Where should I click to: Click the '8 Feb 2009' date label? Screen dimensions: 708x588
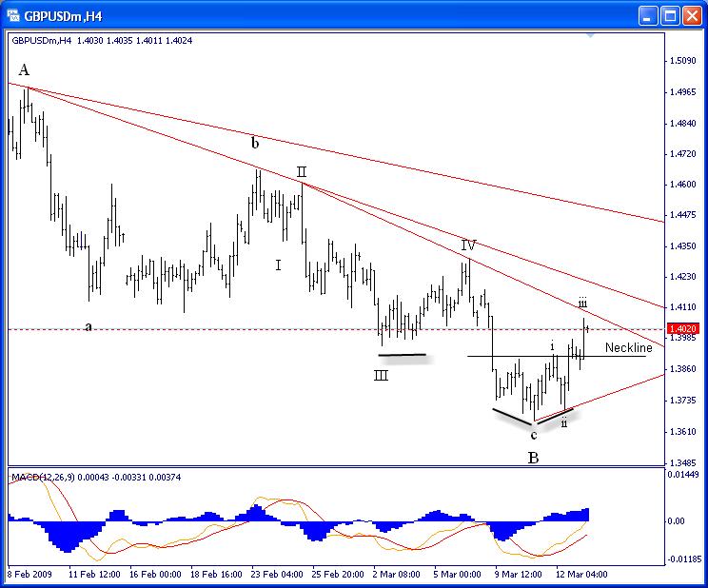click(x=29, y=575)
